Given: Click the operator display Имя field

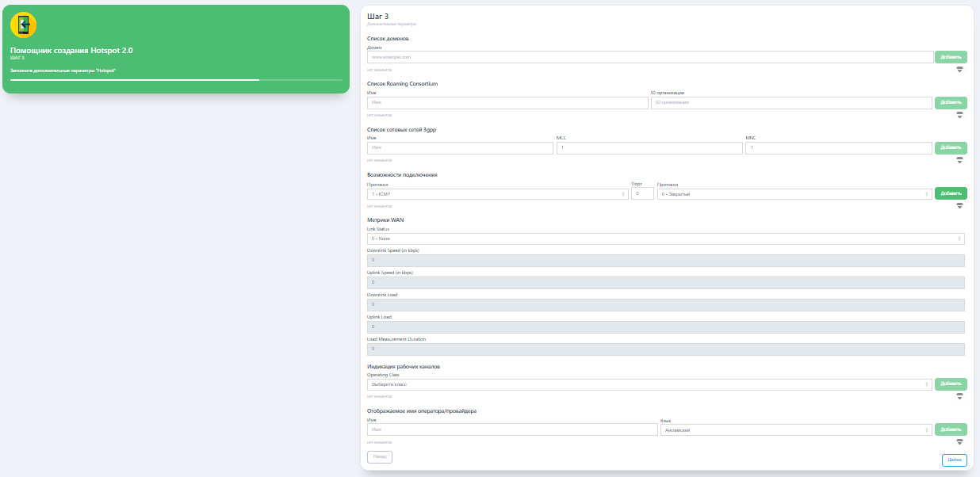Looking at the screenshot, I should [x=512, y=429].
